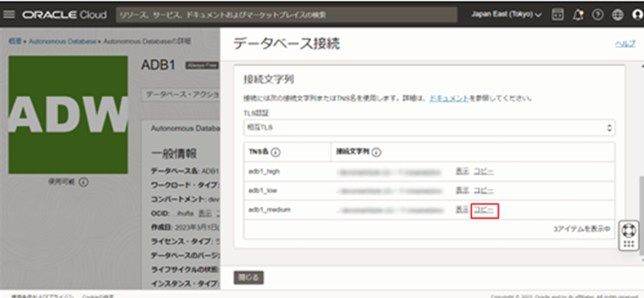The height and width of the screenshot is (298, 644).
Task: Click 表示 for adb1_high
Action: click(462, 171)
